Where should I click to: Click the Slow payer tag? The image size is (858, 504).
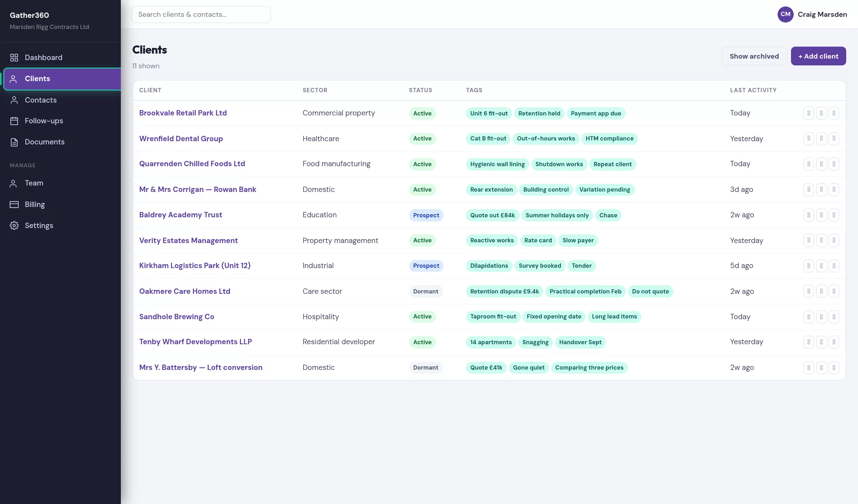point(578,241)
